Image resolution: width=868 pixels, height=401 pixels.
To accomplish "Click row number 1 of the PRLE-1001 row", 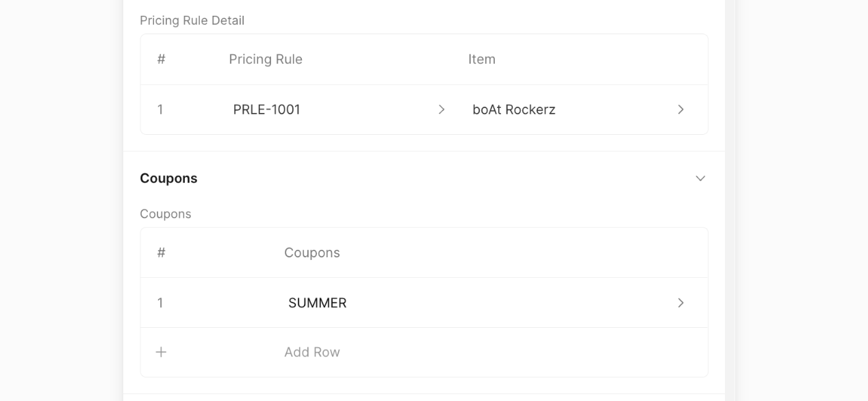I will tap(160, 109).
